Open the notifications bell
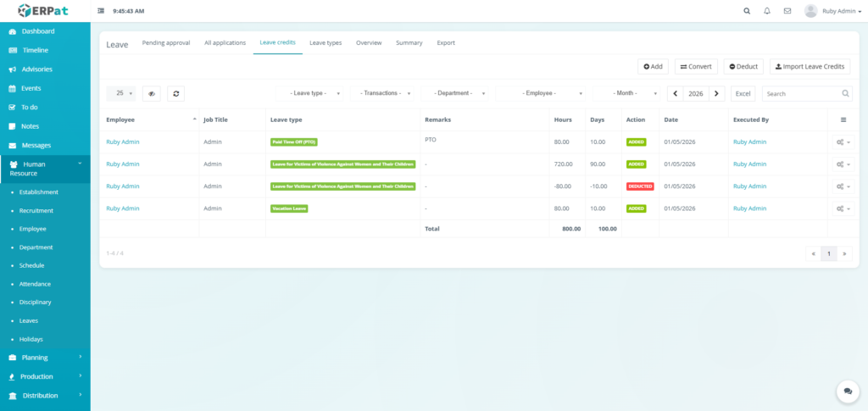Viewport: 868px width, 411px height. [767, 11]
